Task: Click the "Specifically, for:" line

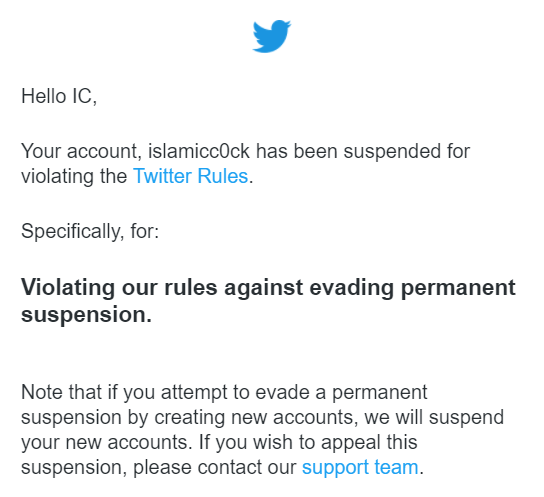Action: coord(90,231)
